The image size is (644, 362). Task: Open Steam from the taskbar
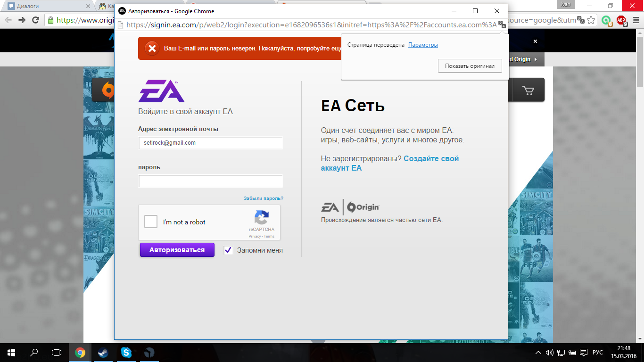point(102,352)
